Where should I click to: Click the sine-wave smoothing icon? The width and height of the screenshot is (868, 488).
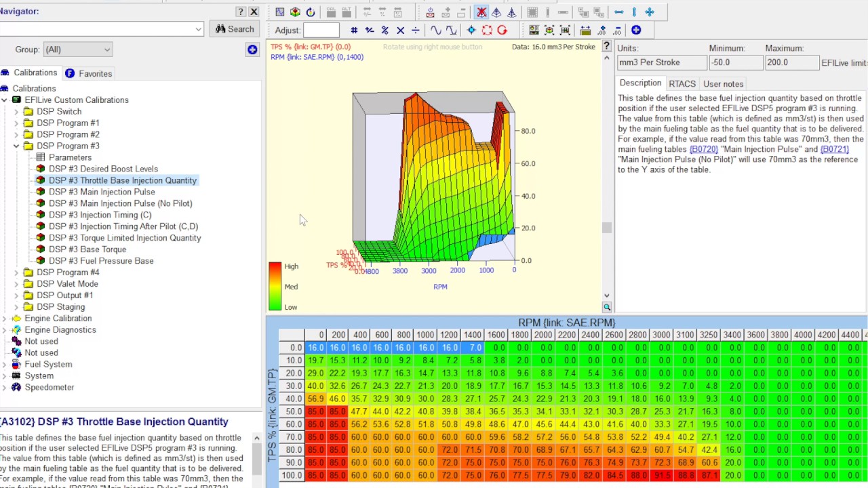[x=435, y=30]
